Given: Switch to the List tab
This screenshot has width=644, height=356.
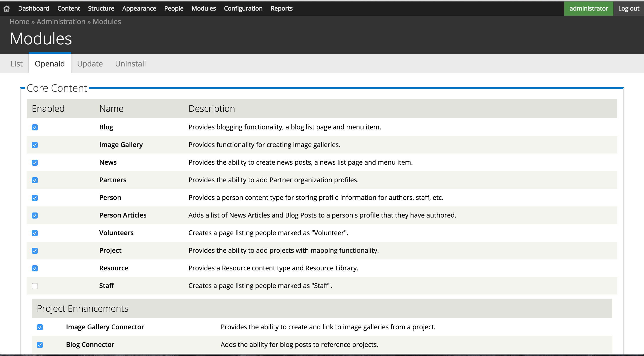Looking at the screenshot, I should (16, 64).
